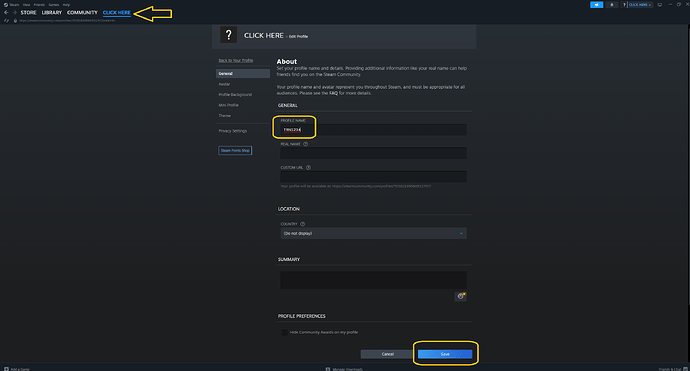The height and width of the screenshot is (371, 690).
Task: Click the Manage Downloads icon
Action: [327, 369]
